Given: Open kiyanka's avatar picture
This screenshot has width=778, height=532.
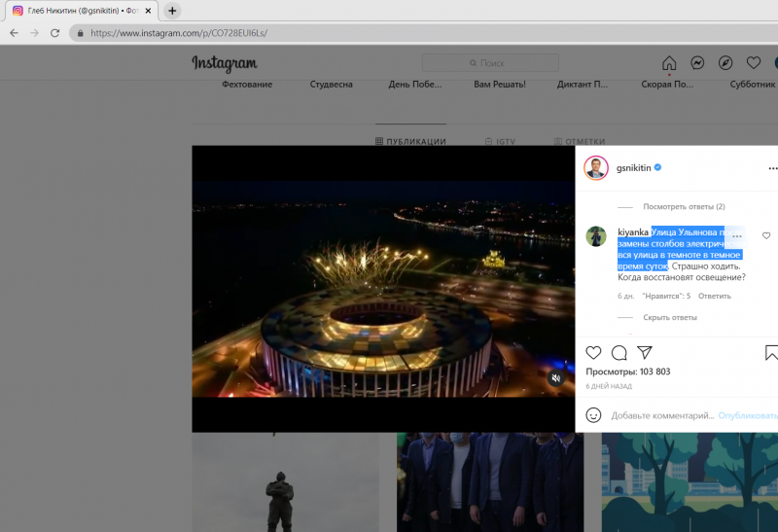Looking at the screenshot, I should click(596, 236).
